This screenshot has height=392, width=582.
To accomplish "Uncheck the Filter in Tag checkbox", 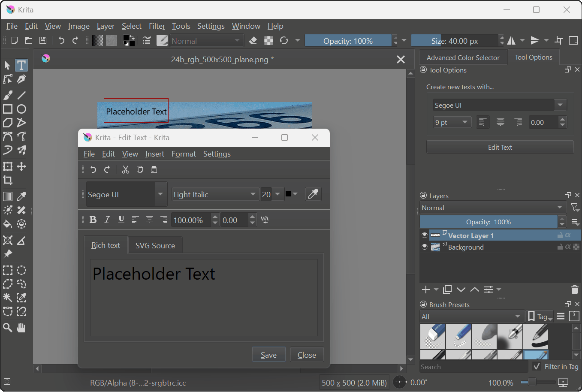I will (x=537, y=366).
